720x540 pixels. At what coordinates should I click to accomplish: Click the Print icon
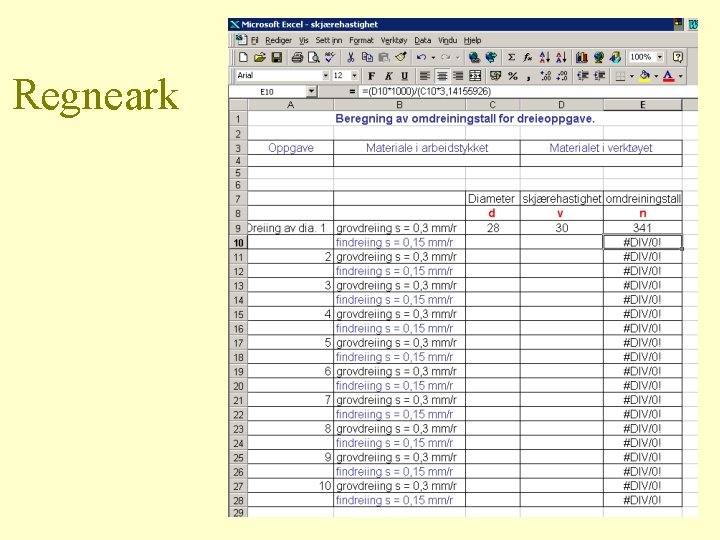[x=297, y=57]
